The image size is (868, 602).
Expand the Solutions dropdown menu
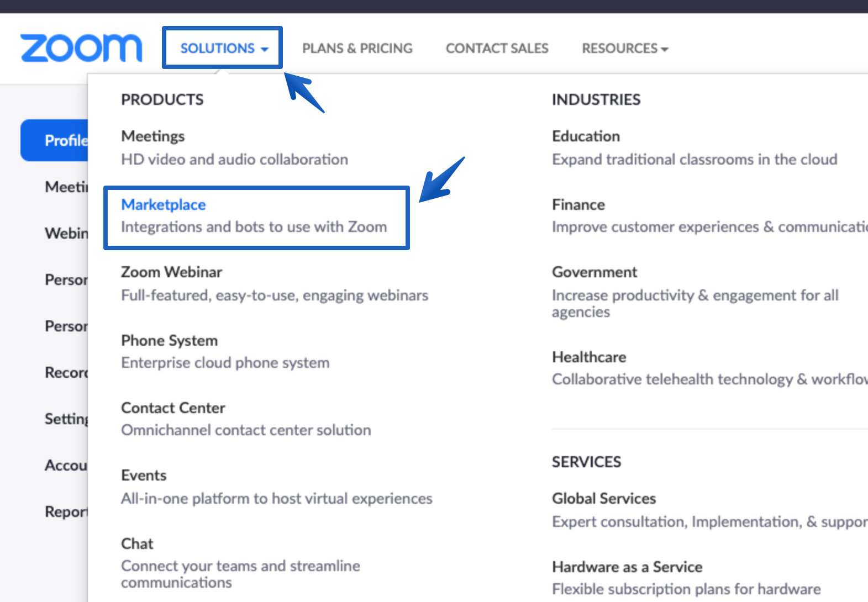[223, 49]
